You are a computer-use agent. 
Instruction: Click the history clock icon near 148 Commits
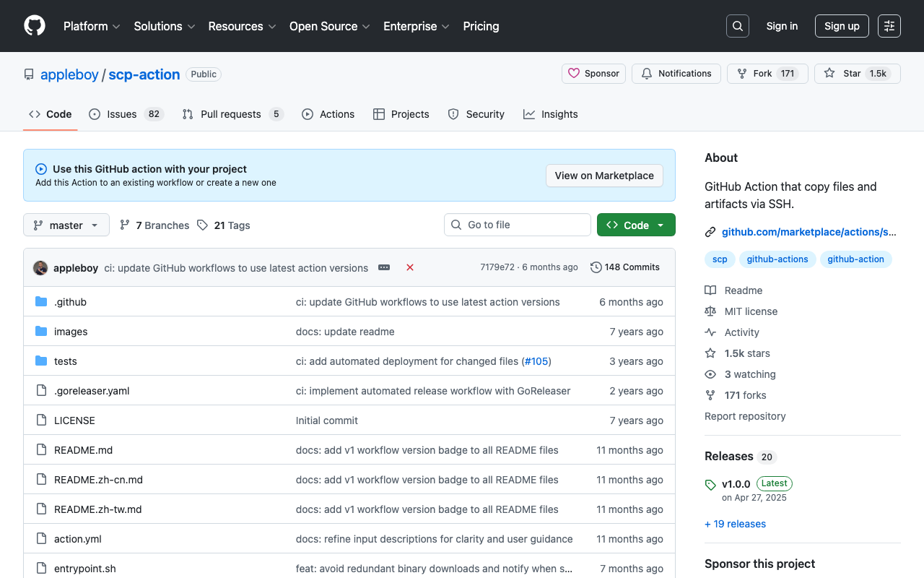coord(596,267)
